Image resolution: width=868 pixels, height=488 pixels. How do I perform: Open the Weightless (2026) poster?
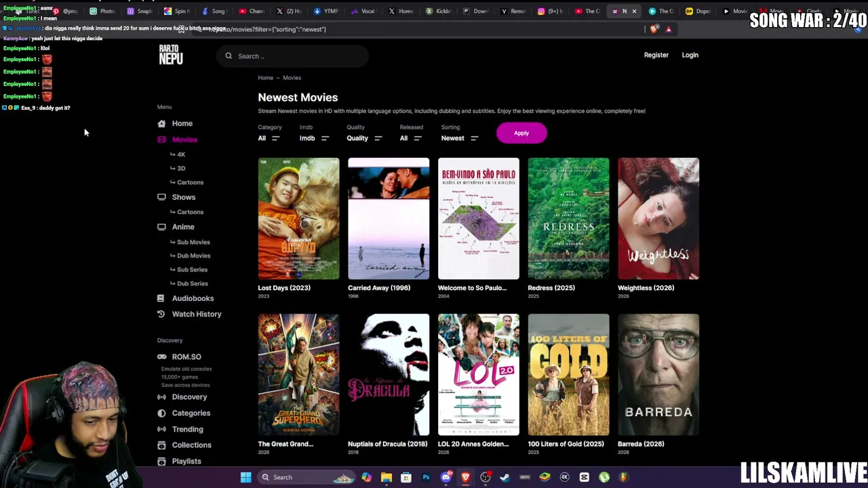(658, 219)
